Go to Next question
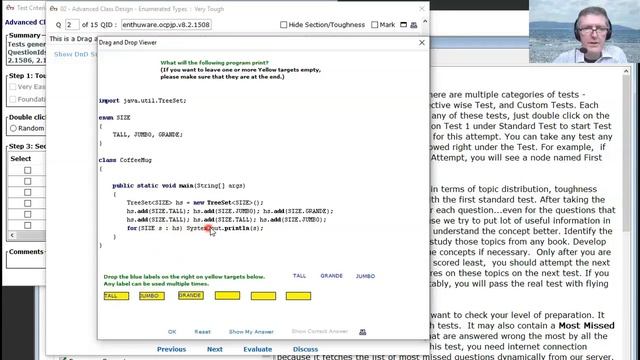 pyautogui.click(x=215, y=349)
